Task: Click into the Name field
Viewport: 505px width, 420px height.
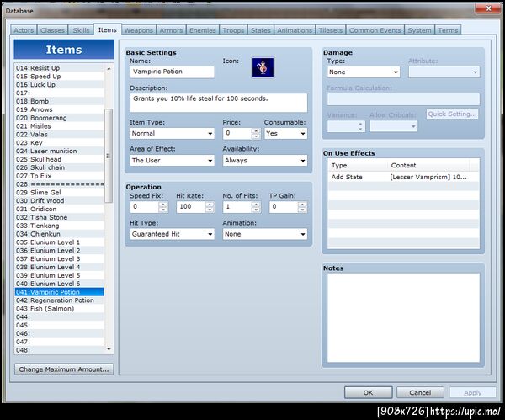Action: 173,72
